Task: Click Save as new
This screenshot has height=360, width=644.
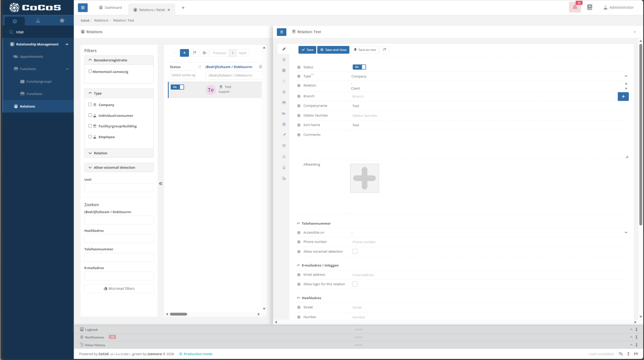Action: (x=365, y=50)
